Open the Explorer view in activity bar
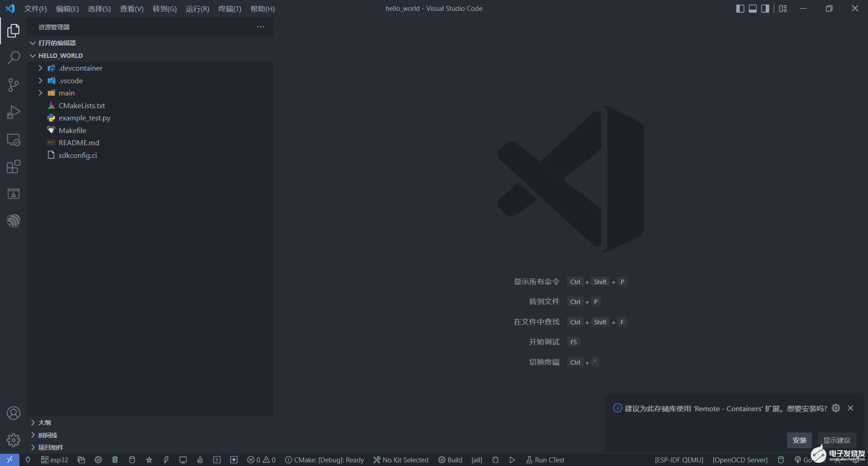Screen dimensions: 868x466 coord(14,31)
